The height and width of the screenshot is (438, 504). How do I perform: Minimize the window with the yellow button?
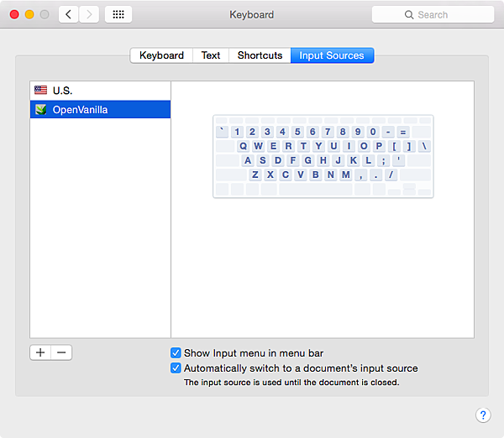[29, 14]
